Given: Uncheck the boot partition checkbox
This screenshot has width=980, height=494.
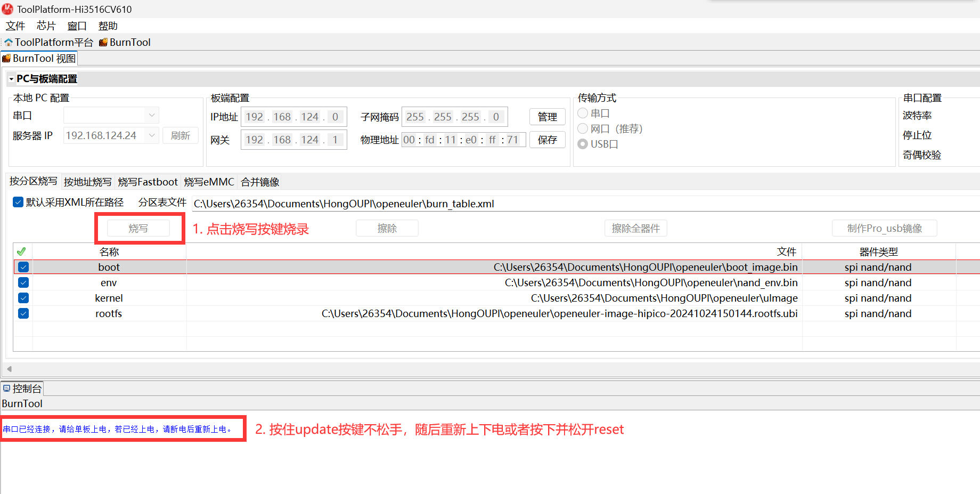Looking at the screenshot, I should (x=23, y=267).
